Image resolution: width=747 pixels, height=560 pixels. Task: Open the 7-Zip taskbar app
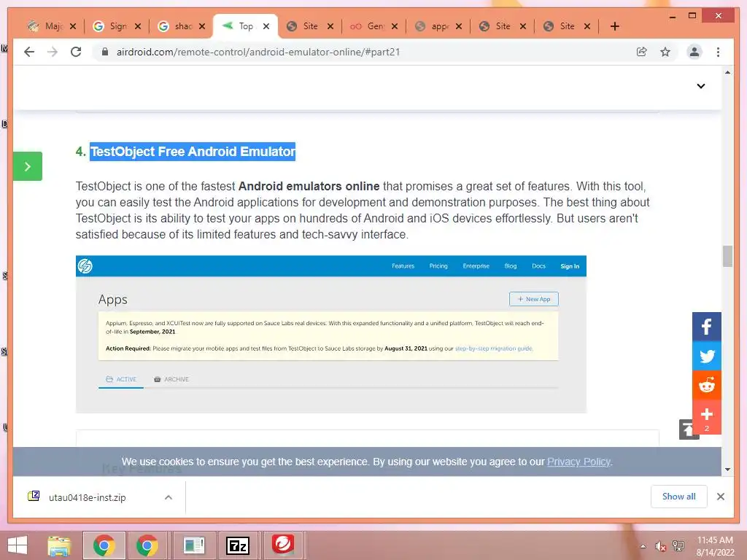click(x=237, y=545)
